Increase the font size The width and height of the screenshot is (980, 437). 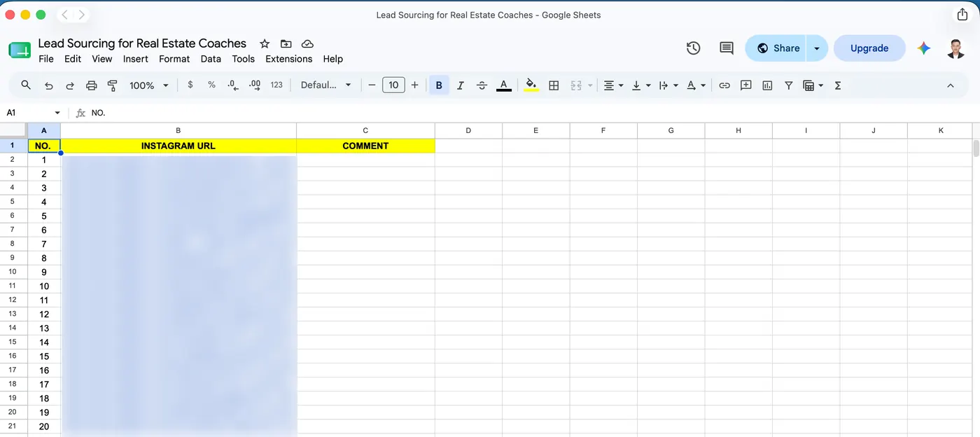[415, 85]
